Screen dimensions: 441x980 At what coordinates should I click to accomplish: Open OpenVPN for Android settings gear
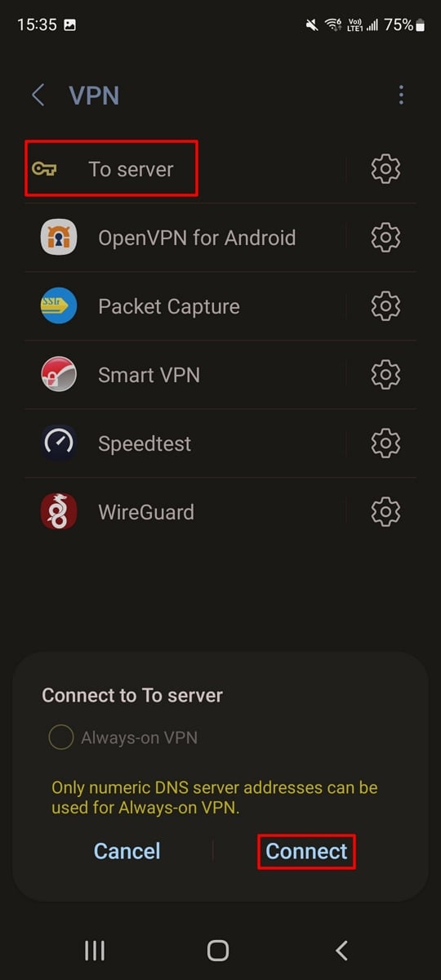(385, 238)
